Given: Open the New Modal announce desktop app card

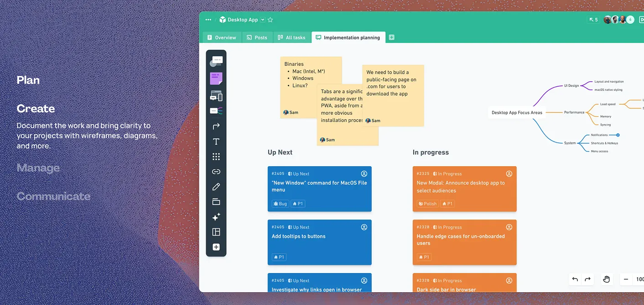Looking at the screenshot, I should coord(465,189).
